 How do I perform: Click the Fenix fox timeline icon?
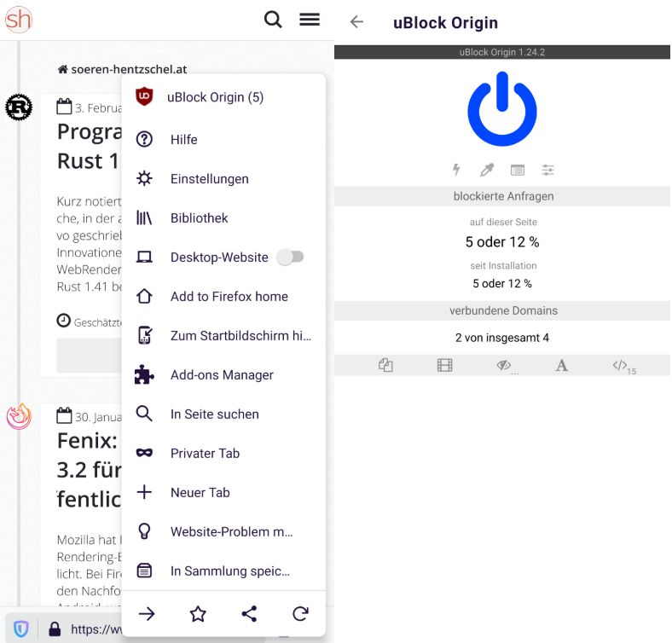pyautogui.click(x=19, y=416)
